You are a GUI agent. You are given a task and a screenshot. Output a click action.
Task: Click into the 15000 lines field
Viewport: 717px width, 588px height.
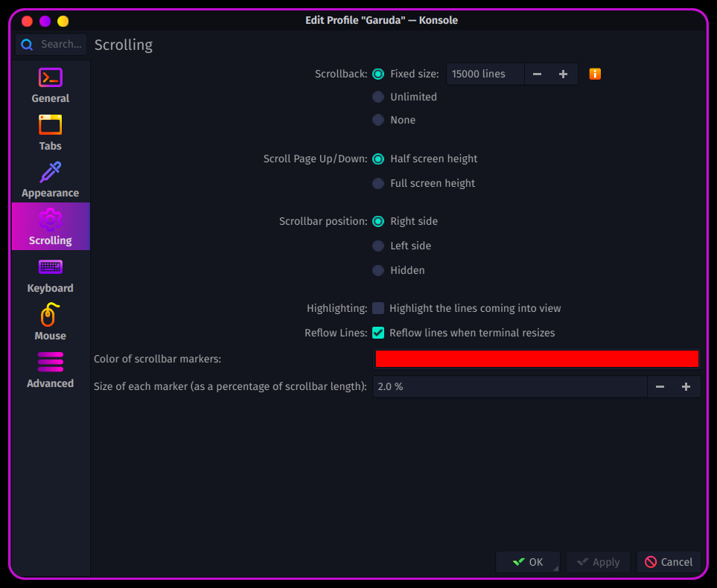(x=485, y=74)
